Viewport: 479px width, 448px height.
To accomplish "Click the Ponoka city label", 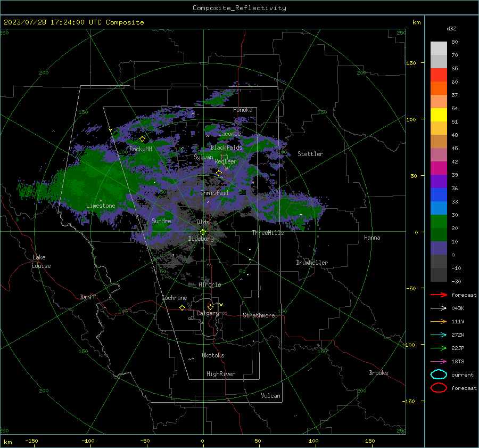I will (x=243, y=110).
